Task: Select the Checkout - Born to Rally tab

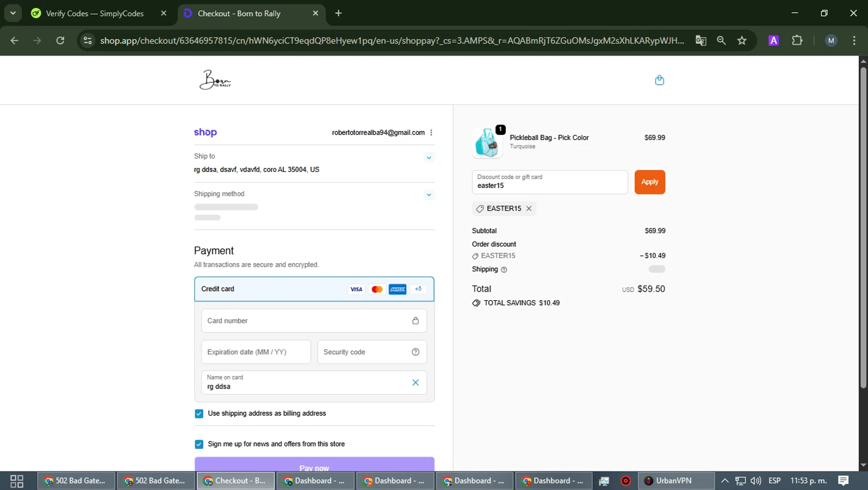Action: click(238, 13)
